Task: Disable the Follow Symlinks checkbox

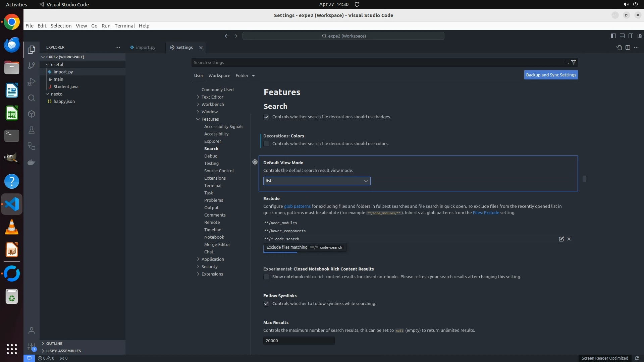Action: [x=266, y=304]
